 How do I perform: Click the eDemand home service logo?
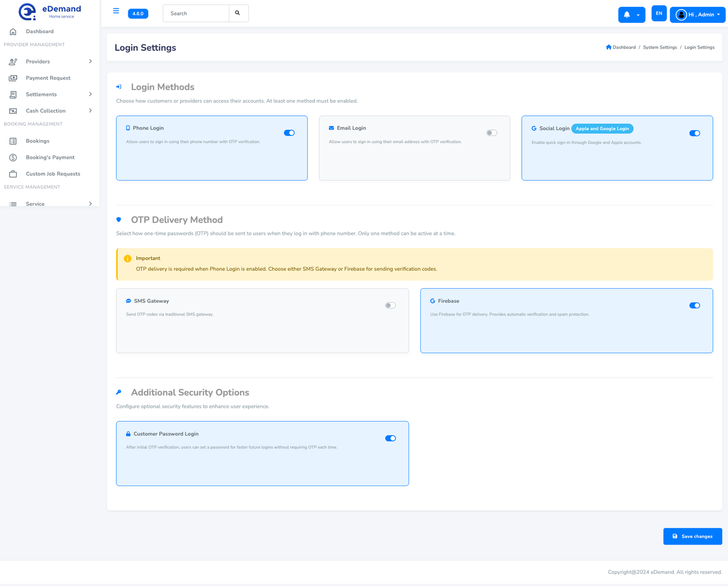(x=48, y=11)
